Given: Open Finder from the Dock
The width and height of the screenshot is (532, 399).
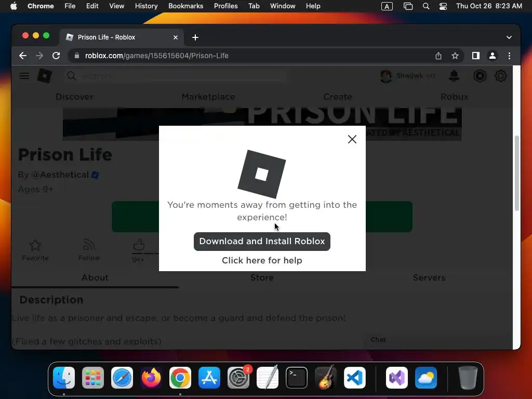Looking at the screenshot, I should 64,377.
